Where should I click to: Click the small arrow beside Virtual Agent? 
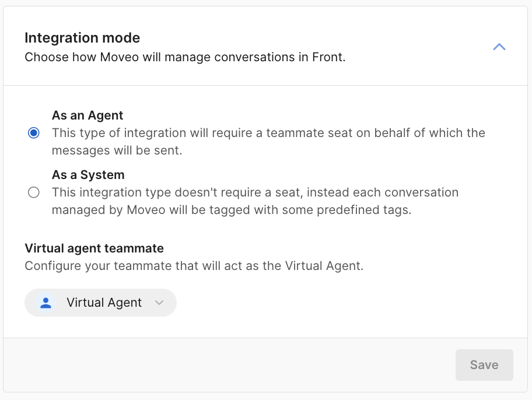(159, 303)
